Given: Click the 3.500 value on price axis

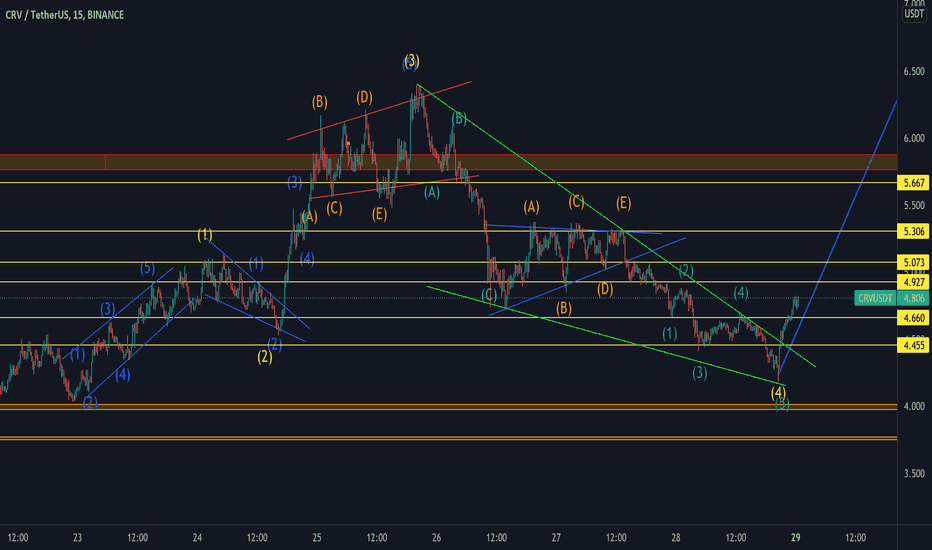Looking at the screenshot, I should click(x=914, y=474).
